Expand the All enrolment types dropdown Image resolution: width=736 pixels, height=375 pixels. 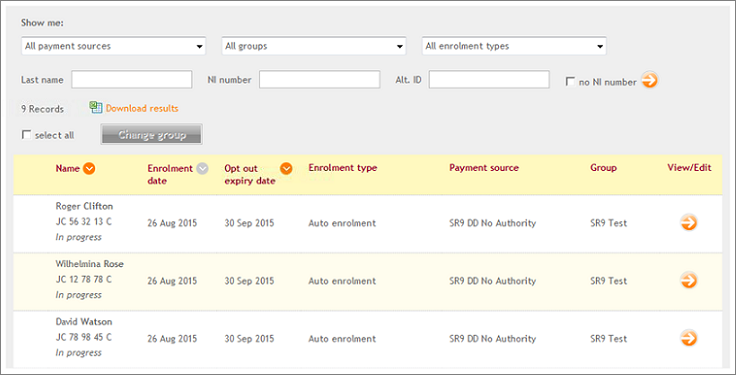click(514, 46)
